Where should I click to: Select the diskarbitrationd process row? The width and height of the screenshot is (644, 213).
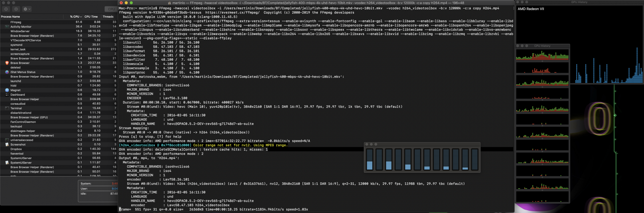click(x=59, y=113)
